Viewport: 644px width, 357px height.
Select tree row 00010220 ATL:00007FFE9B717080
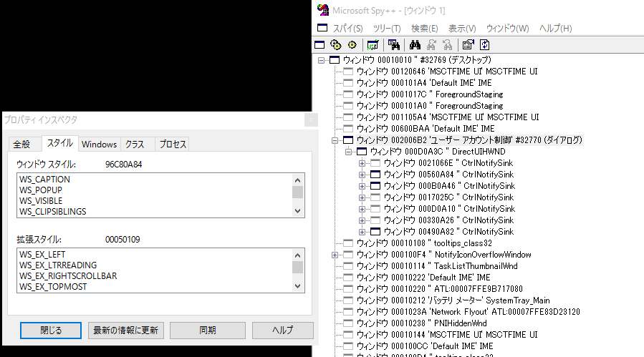tap(439, 289)
